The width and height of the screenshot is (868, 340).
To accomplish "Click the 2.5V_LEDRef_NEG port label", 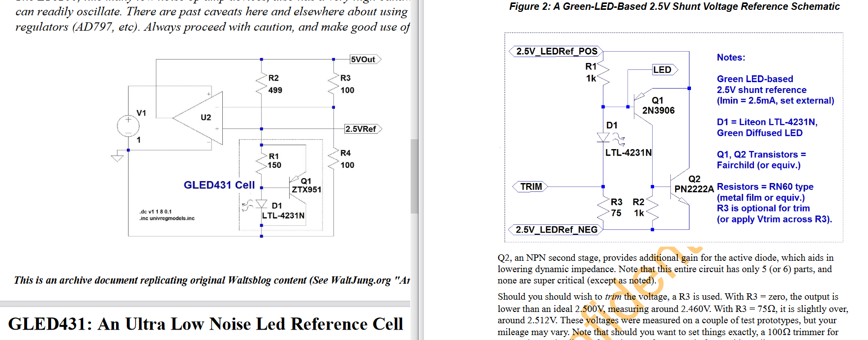I will 556,230.
